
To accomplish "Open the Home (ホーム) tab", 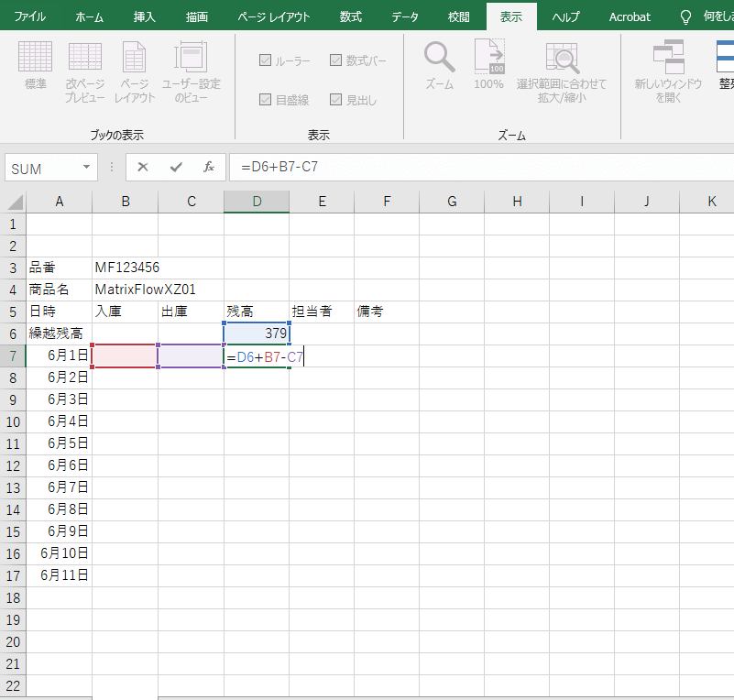I will [90, 16].
